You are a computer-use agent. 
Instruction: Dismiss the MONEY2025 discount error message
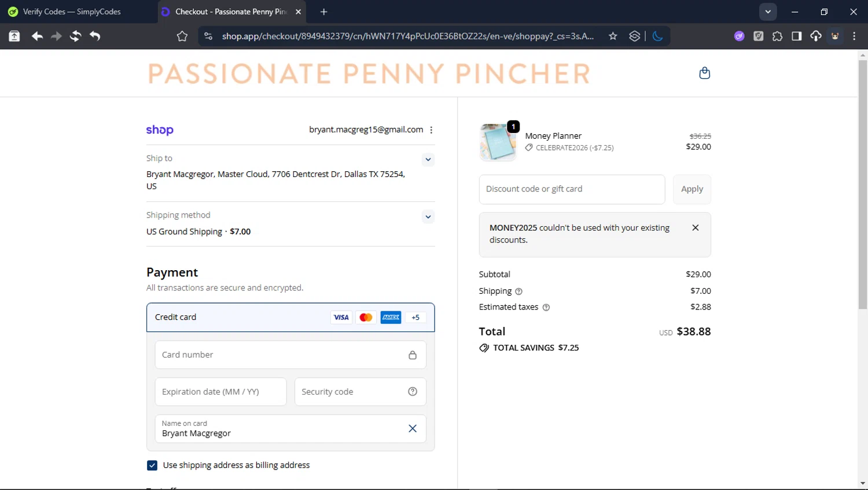click(696, 228)
